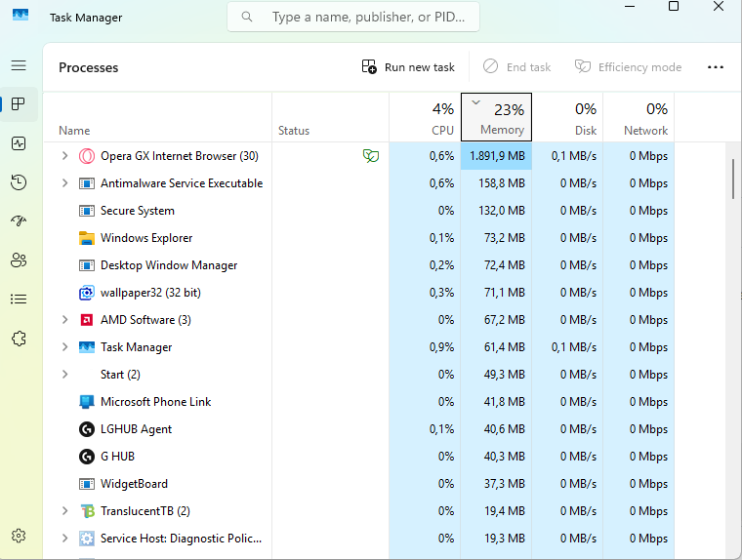Select the Processes sidebar icon
Viewport: 742px width, 560px height.
[19, 104]
